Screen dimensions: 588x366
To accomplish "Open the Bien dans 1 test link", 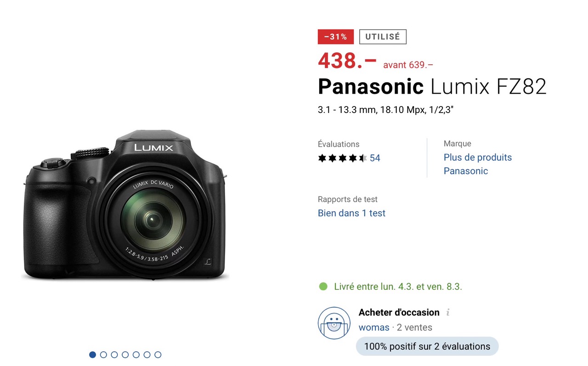I will coord(351,213).
